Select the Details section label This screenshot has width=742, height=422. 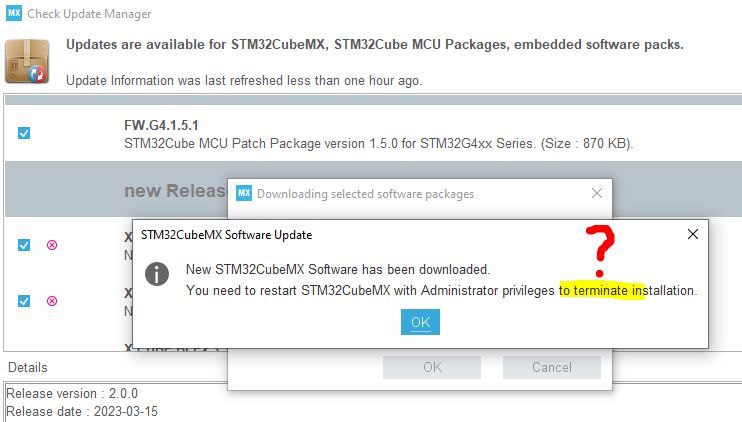click(x=28, y=367)
